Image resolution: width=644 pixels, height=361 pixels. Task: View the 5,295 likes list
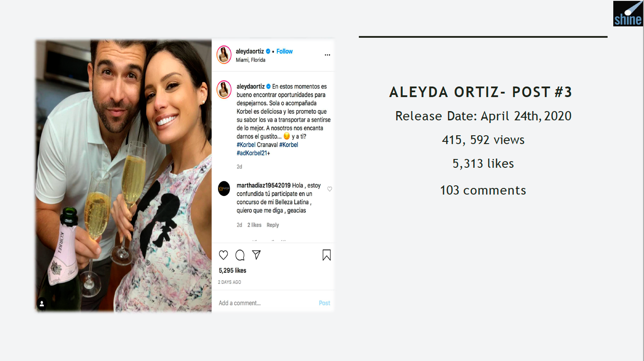point(233,271)
